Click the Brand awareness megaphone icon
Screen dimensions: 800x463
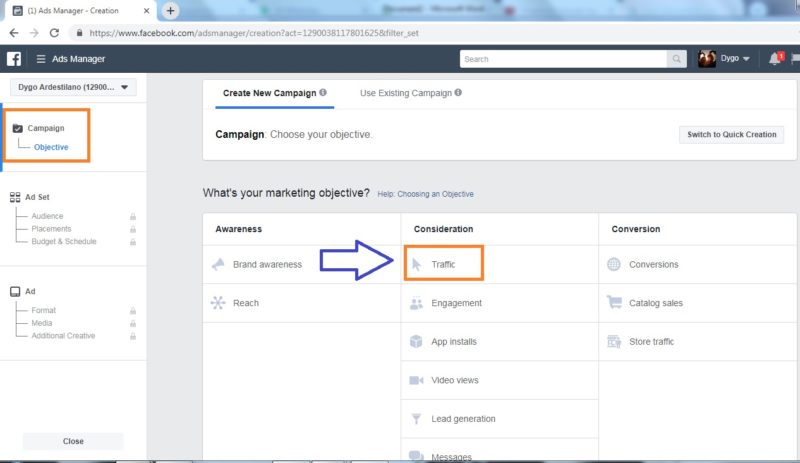click(218, 264)
